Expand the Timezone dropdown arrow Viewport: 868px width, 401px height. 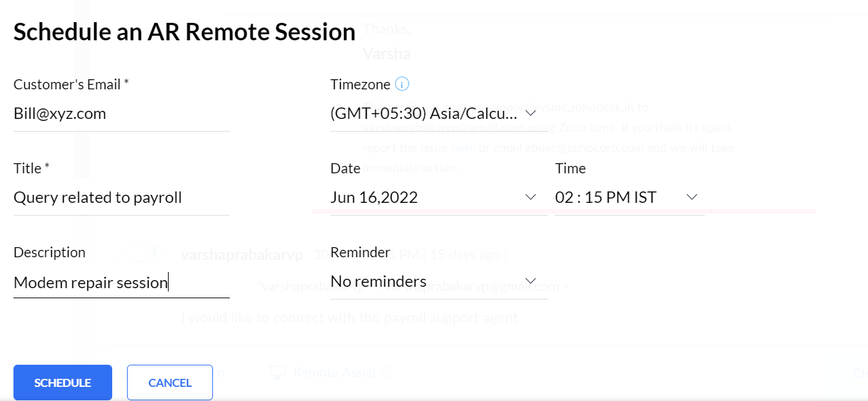point(530,113)
